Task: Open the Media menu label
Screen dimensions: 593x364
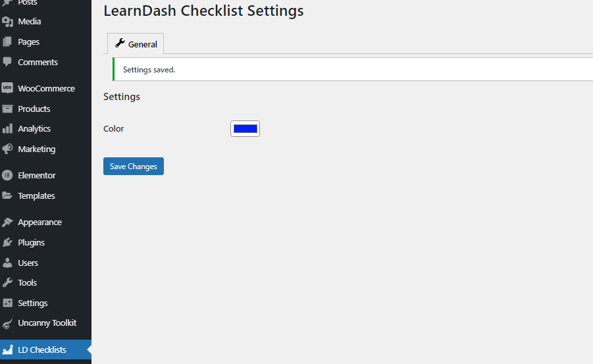Action: tap(30, 22)
